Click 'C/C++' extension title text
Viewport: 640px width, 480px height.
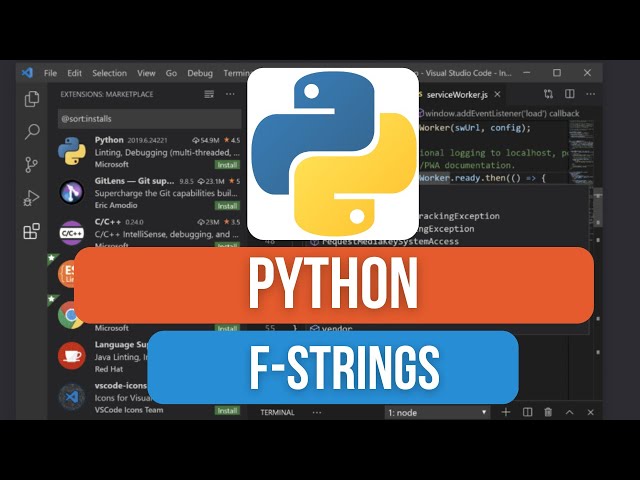(x=108, y=222)
